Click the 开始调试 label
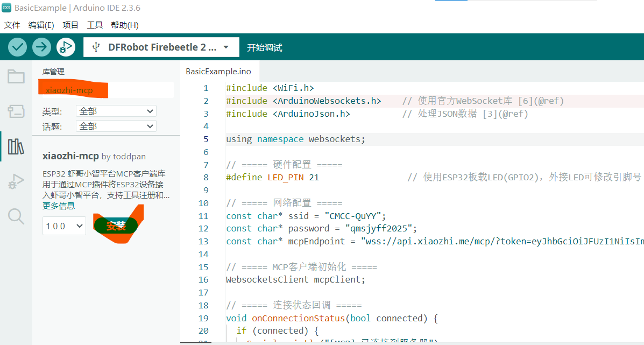Screen dimensions: 644x345 click(x=265, y=48)
